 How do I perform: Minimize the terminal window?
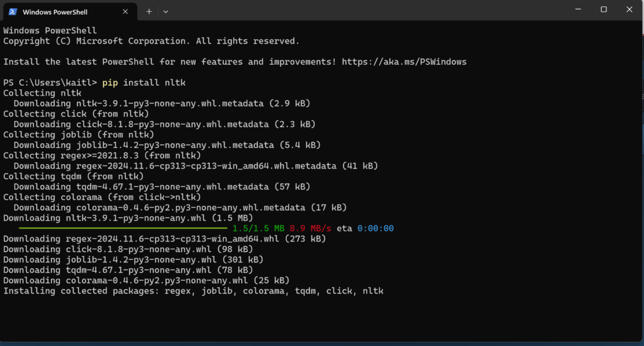click(x=577, y=9)
